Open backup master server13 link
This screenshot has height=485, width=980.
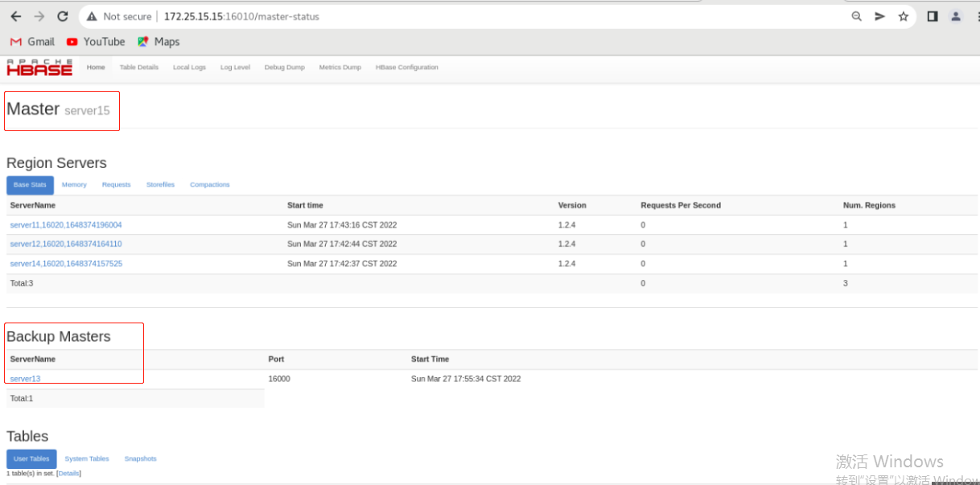[25, 379]
